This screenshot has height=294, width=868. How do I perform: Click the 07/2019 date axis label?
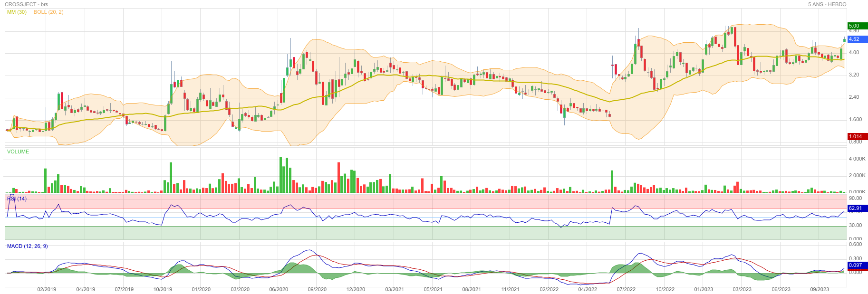(x=124, y=289)
